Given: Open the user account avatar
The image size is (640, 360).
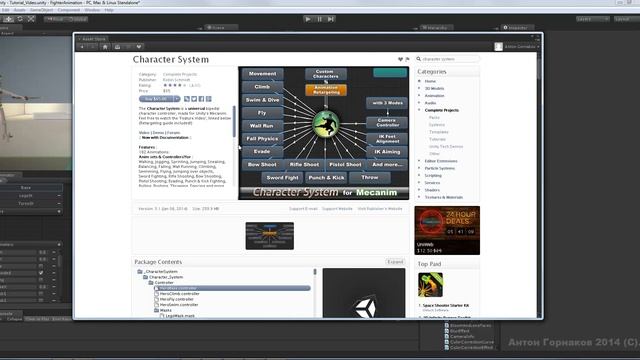Looking at the screenshot, I should tap(498, 47).
